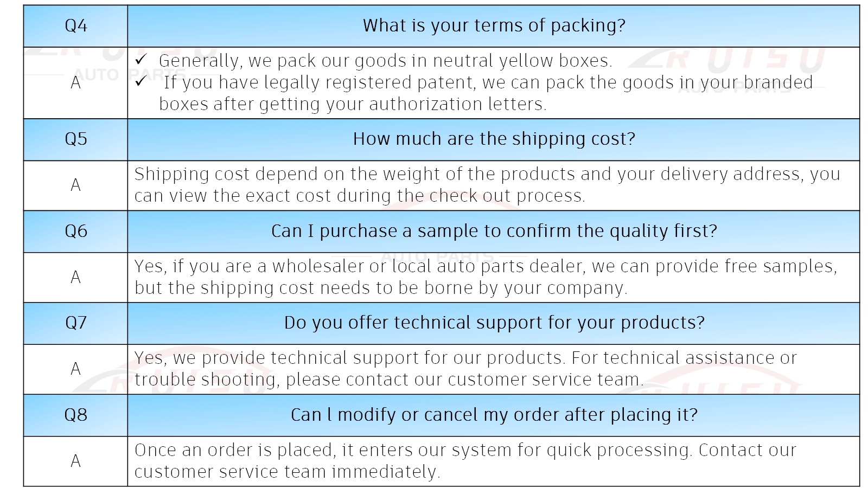This screenshot has width=868, height=488.
Task: Select the 'Can I purchase a sample' question
Action: [x=494, y=232]
